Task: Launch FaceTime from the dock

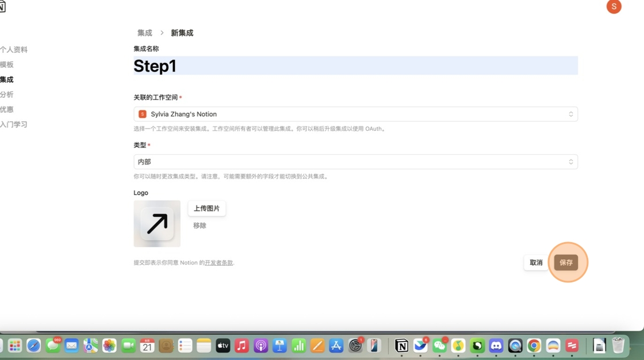Action: 129,346
